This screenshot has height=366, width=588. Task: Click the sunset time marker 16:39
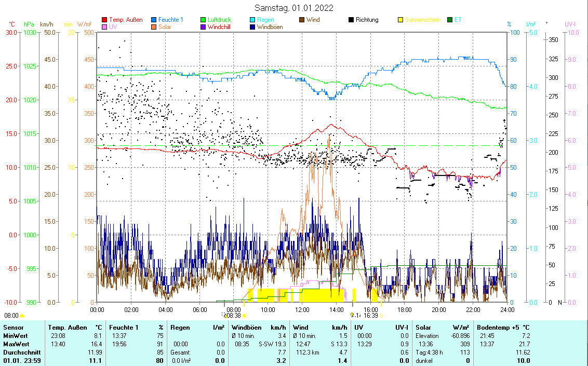(370, 315)
